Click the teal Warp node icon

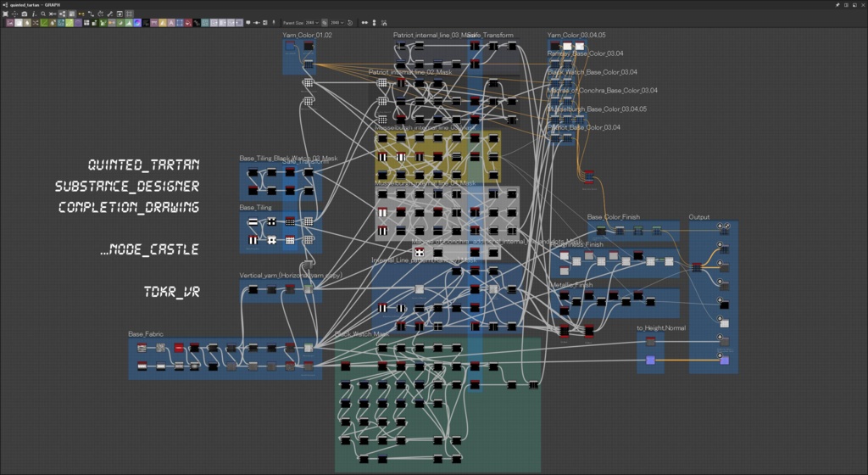coord(205,23)
